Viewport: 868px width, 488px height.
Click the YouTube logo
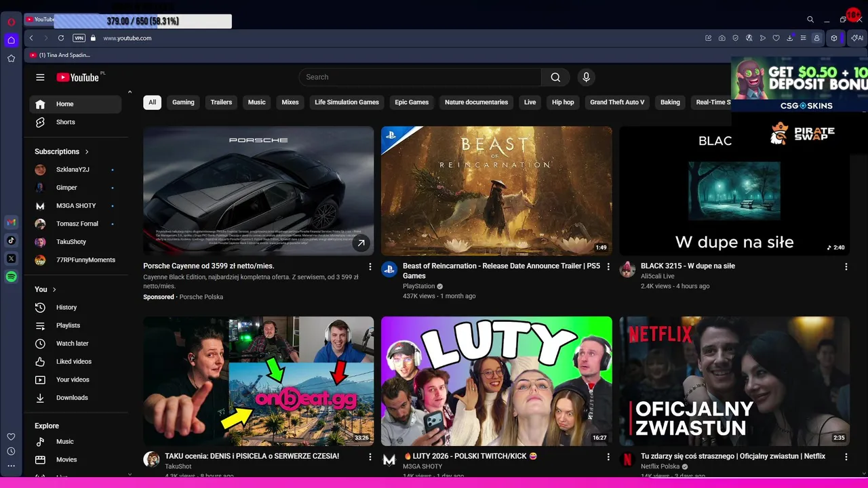(x=77, y=77)
